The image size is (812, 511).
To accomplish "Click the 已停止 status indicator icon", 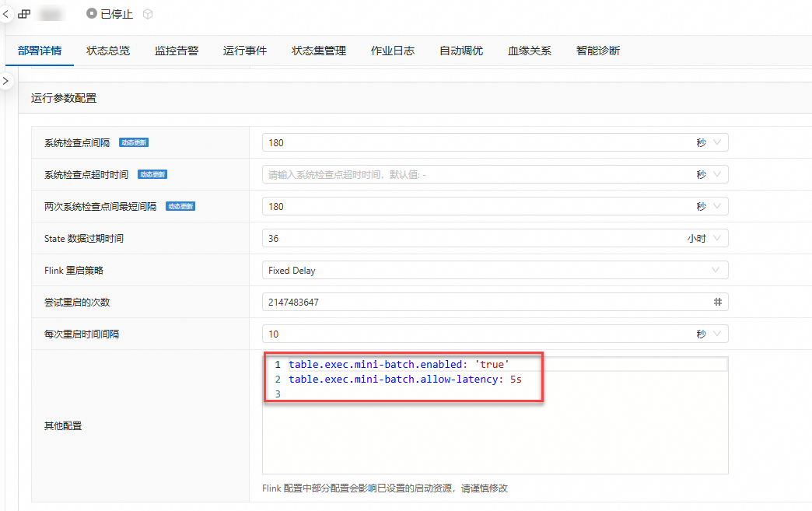I will pyautogui.click(x=92, y=13).
